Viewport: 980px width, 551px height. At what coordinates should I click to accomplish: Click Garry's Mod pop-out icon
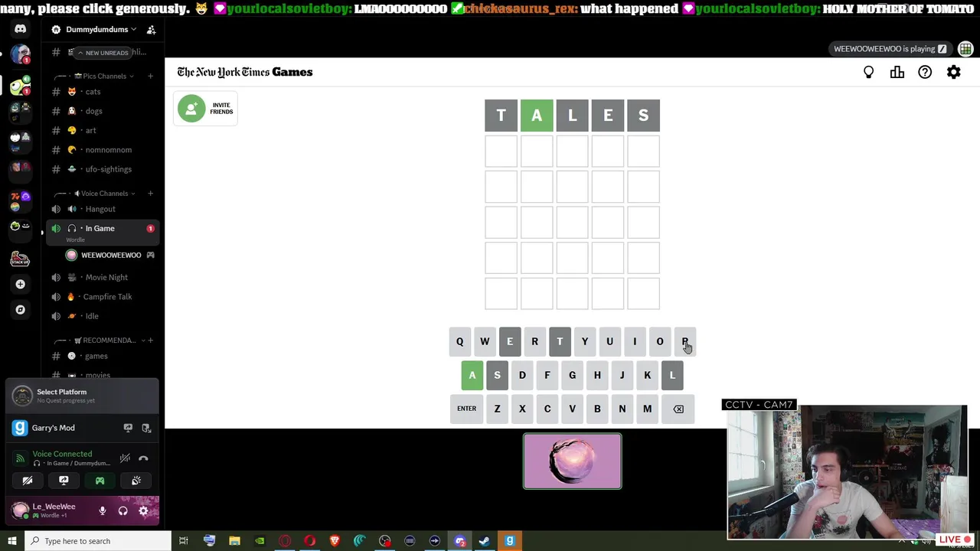click(146, 428)
